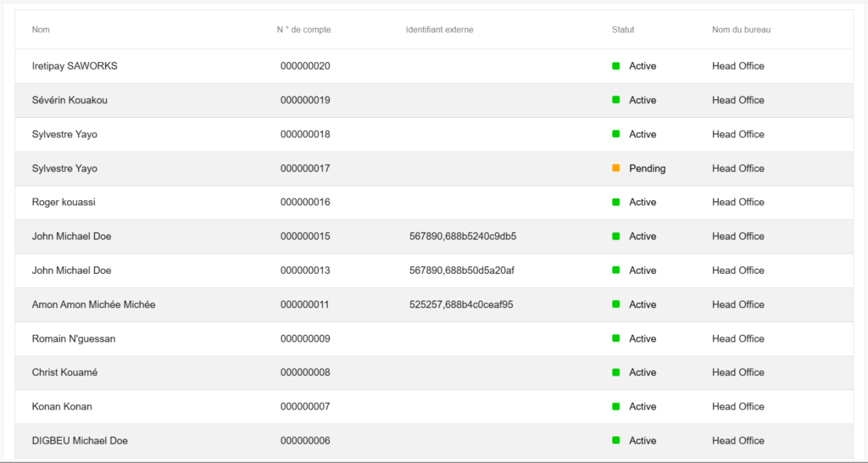The image size is (868, 463).
Task: Click the Identifiant externe column header
Action: point(439,30)
